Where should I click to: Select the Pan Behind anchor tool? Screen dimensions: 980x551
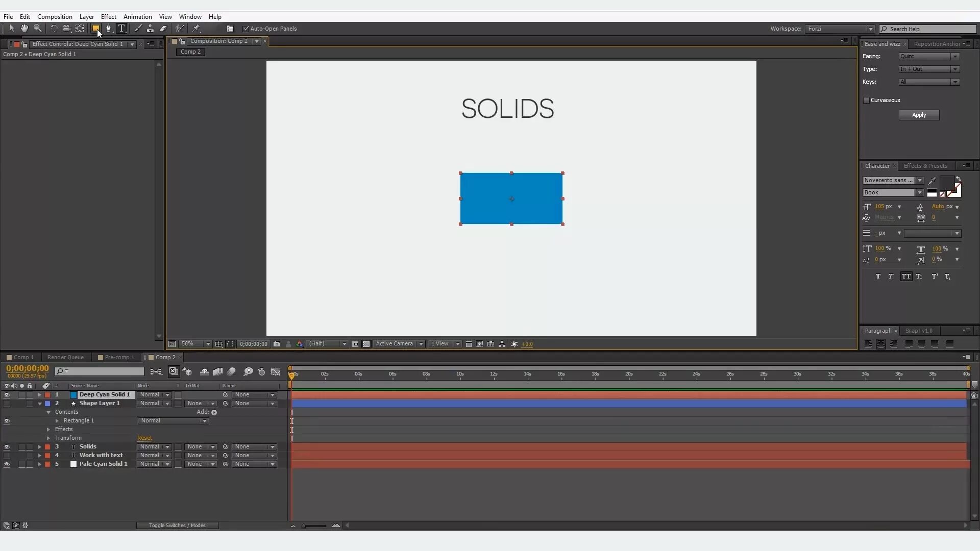tap(80, 29)
